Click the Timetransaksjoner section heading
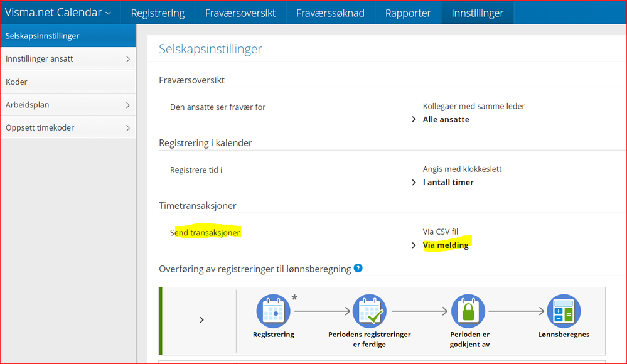Screen dimensions: 627x364 (x=198, y=206)
